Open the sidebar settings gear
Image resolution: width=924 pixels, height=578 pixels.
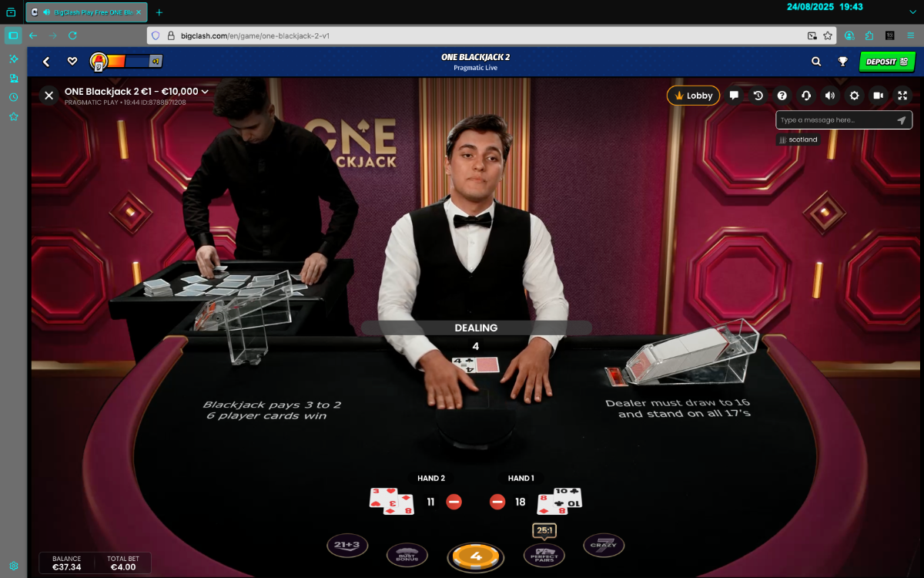click(13, 566)
